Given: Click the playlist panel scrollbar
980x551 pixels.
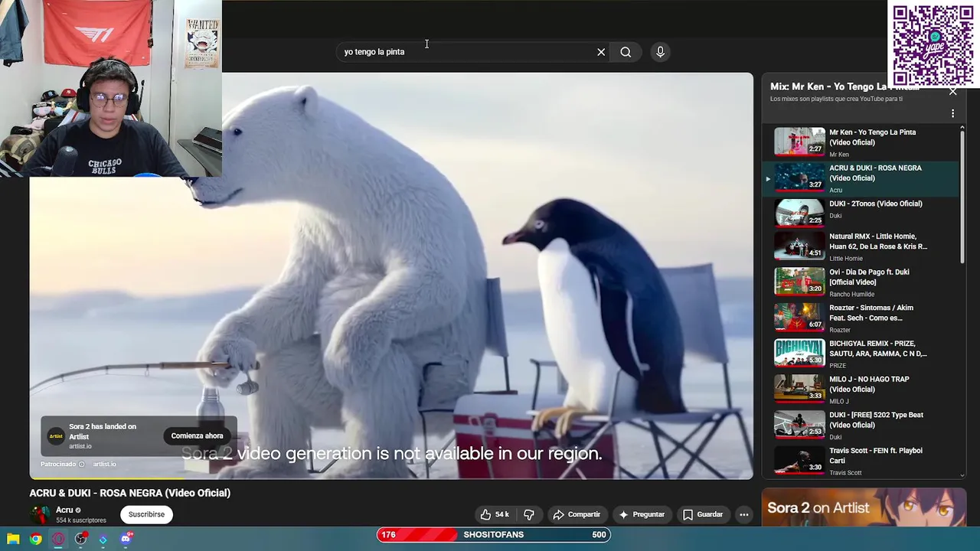Looking at the screenshot, I should [x=962, y=197].
